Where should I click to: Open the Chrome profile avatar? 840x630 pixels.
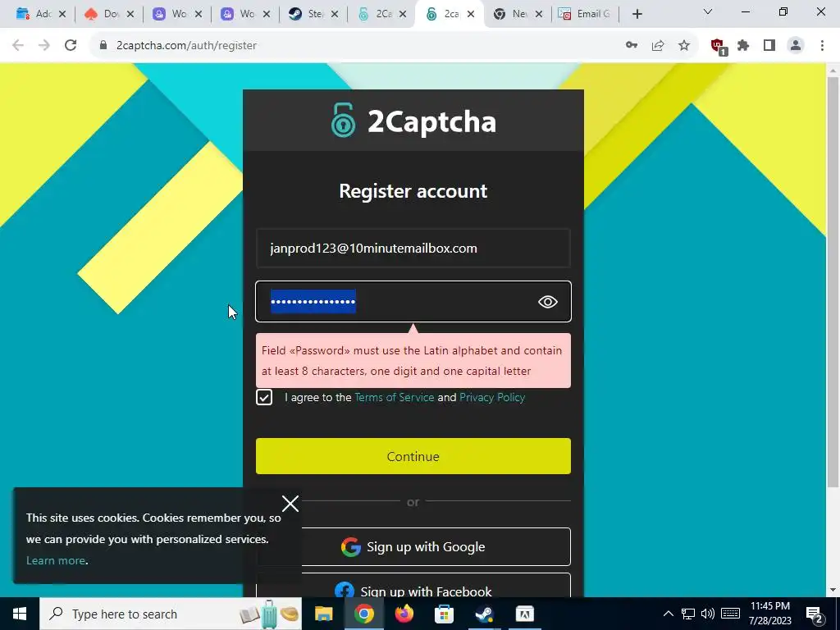(796, 46)
